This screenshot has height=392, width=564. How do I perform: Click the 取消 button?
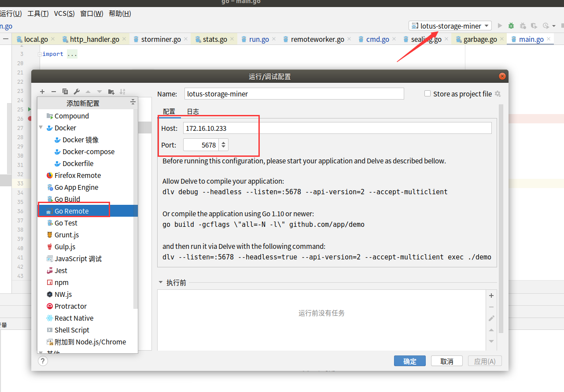point(447,361)
